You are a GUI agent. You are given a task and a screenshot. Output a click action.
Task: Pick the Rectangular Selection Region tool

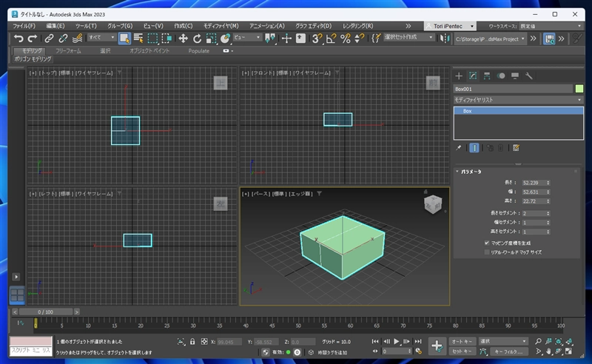(152, 38)
